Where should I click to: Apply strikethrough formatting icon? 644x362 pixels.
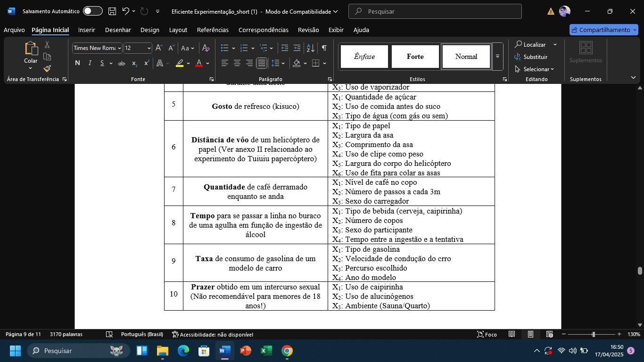(x=121, y=63)
